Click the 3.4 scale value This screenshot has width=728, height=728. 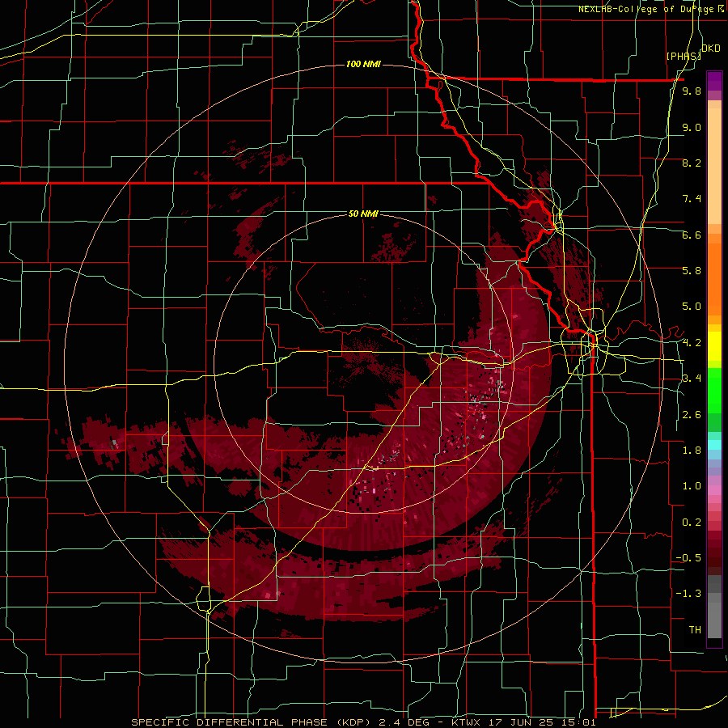tap(692, 379)
